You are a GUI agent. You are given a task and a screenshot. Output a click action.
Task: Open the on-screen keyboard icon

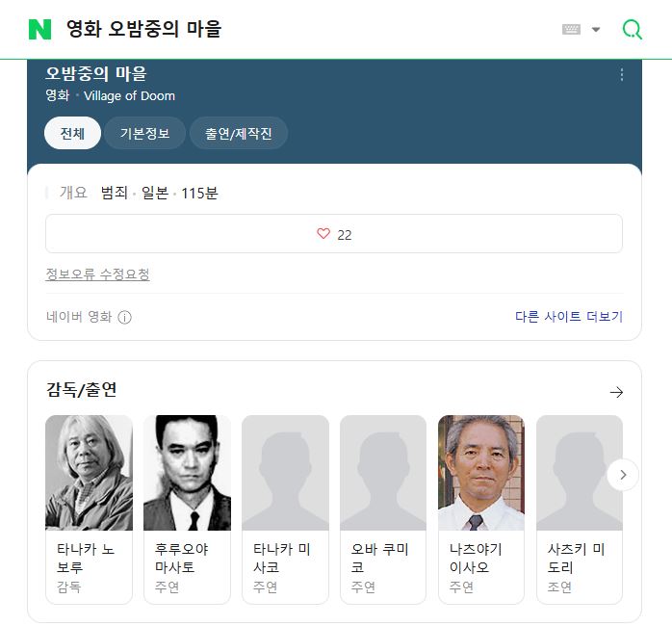(x=571, y=29)
